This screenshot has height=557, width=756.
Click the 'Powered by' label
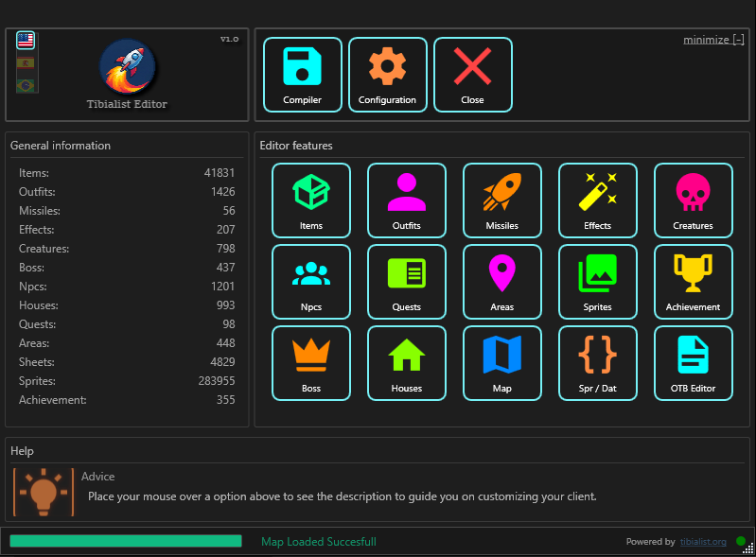650,542
